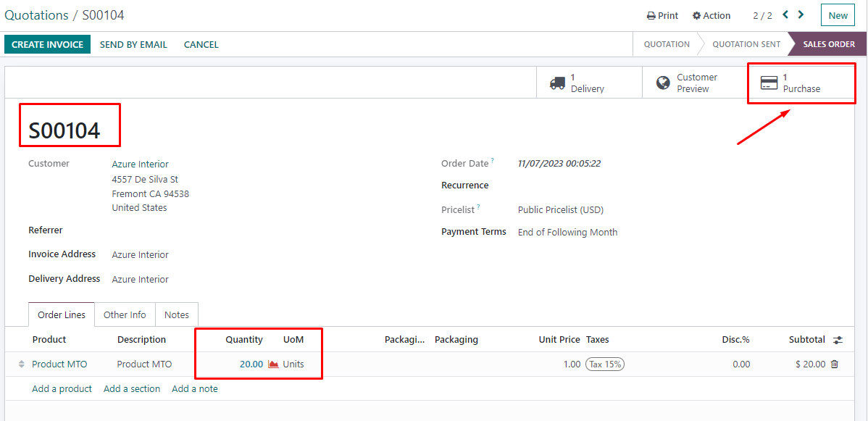Navigate to Quotations breadcrumb
This screenshot has height=421, width=868.
pos(36,15)
